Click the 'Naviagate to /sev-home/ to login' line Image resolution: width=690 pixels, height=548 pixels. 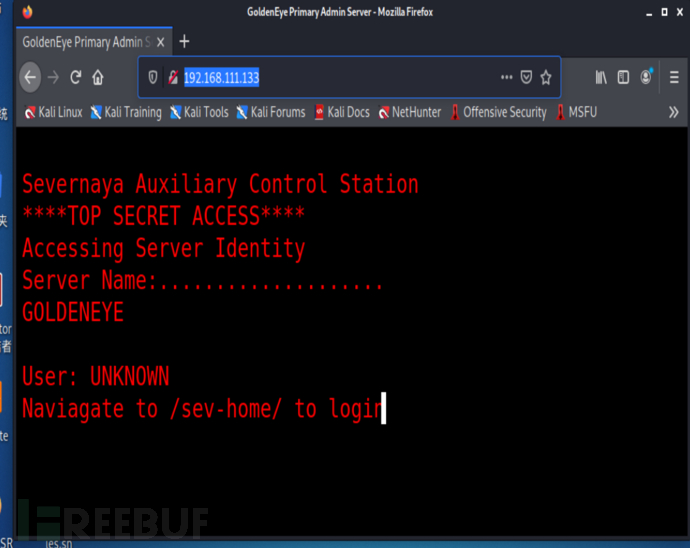203,409
